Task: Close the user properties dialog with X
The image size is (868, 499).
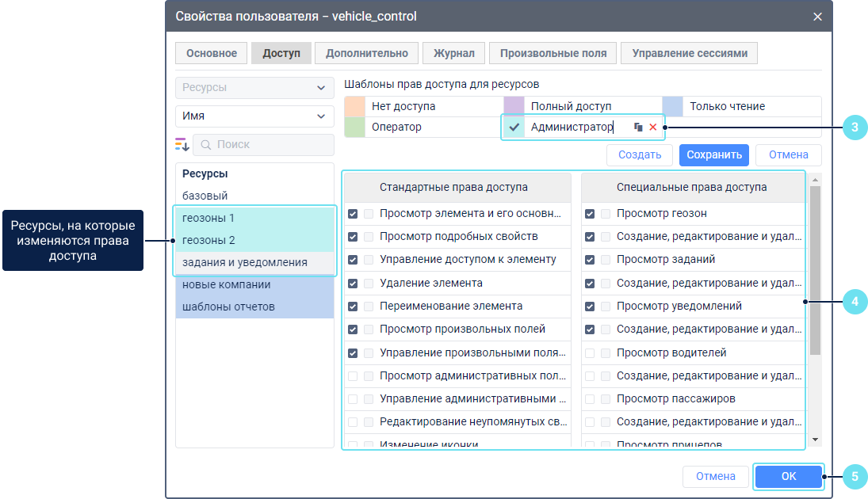Action: tap(817, 17)
